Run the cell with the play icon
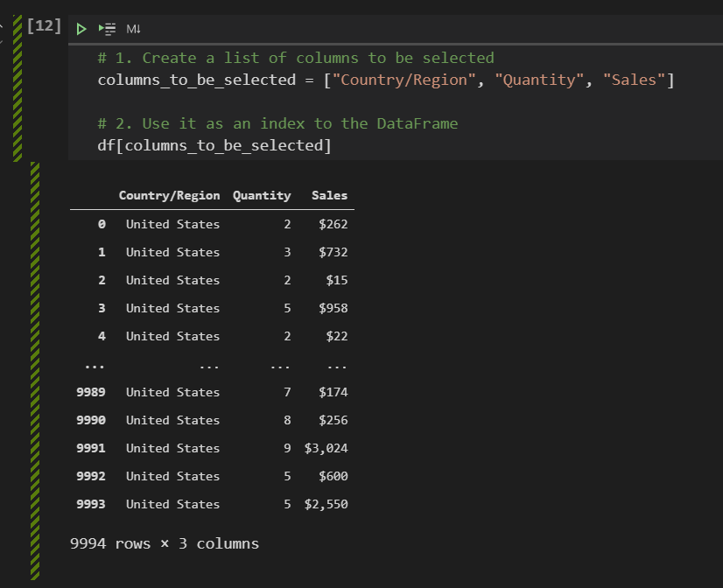This screenshot has height=588, width=723. coord(81,29)
